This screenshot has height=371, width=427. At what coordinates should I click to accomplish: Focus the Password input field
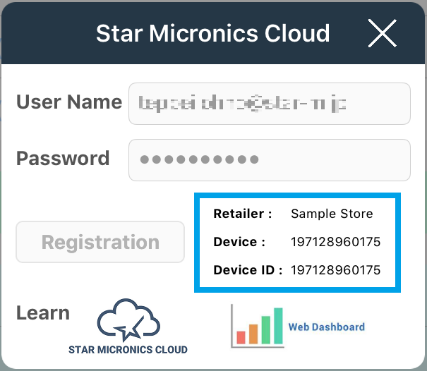pos(269,160)
